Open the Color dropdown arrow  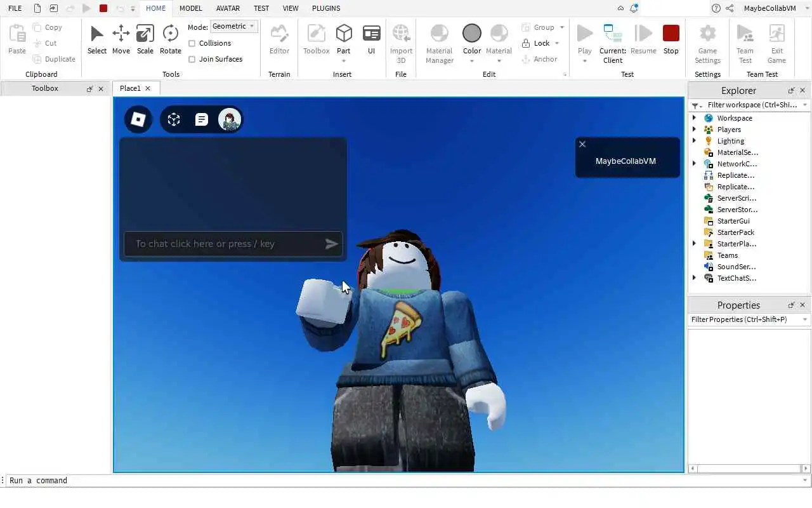click(472, 61)
